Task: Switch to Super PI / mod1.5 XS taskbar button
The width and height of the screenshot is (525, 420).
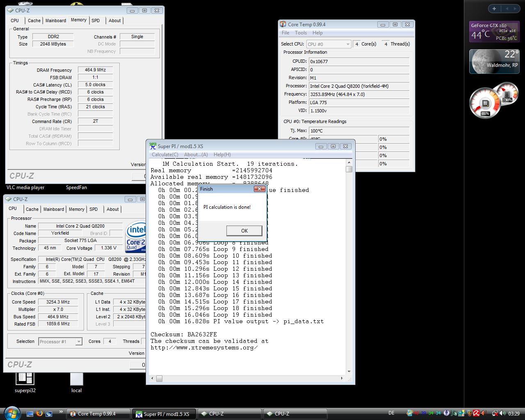Action: coord(163,414)
